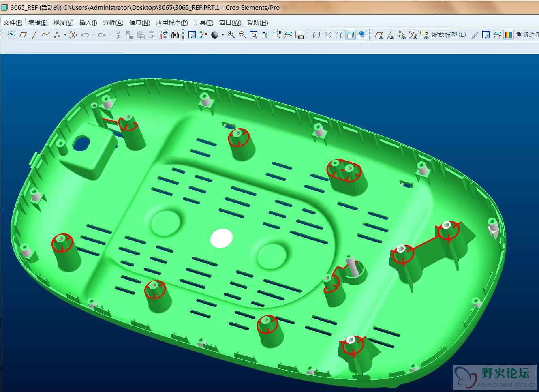Viewport: 539px width, 392px height.
Task: Create a datum point
Action: click(57, 35)
